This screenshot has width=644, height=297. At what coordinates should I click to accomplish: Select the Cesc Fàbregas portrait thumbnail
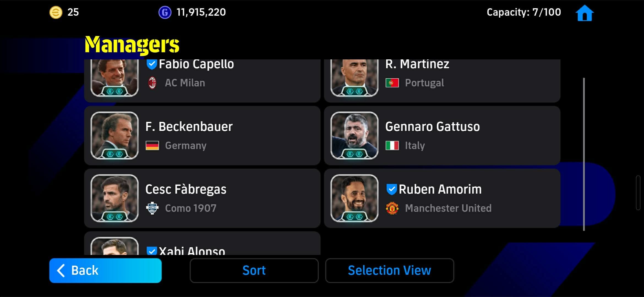114,198
